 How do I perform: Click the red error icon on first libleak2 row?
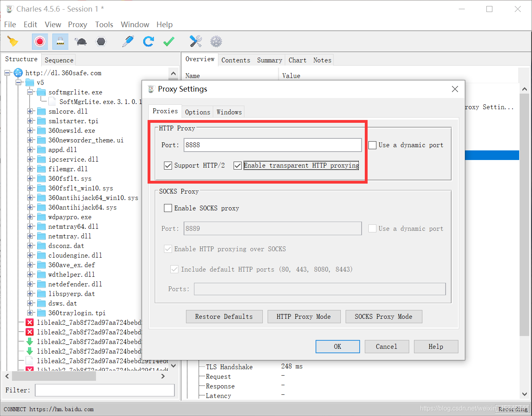tap(30, 322)
